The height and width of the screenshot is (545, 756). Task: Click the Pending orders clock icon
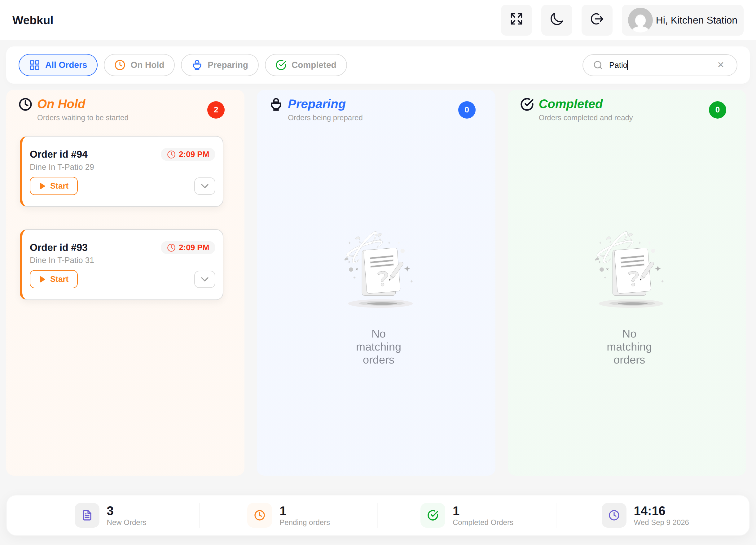pyautogui.click(x=260, y=515)
